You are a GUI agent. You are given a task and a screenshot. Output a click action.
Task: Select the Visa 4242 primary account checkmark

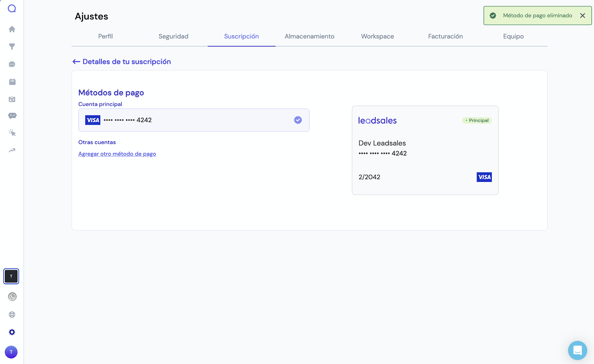(298, 120)
